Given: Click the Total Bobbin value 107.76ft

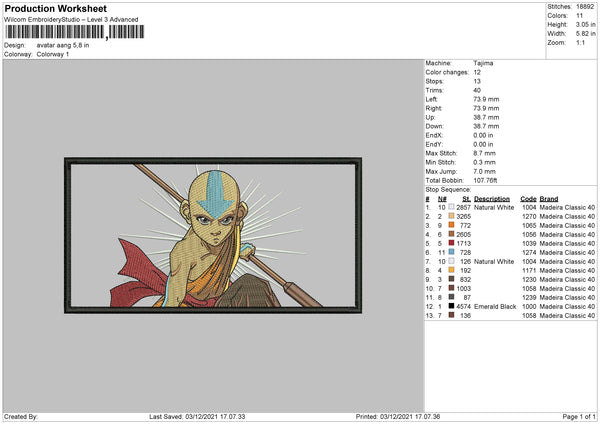Looking at the screenshot, I should (485, 180).
